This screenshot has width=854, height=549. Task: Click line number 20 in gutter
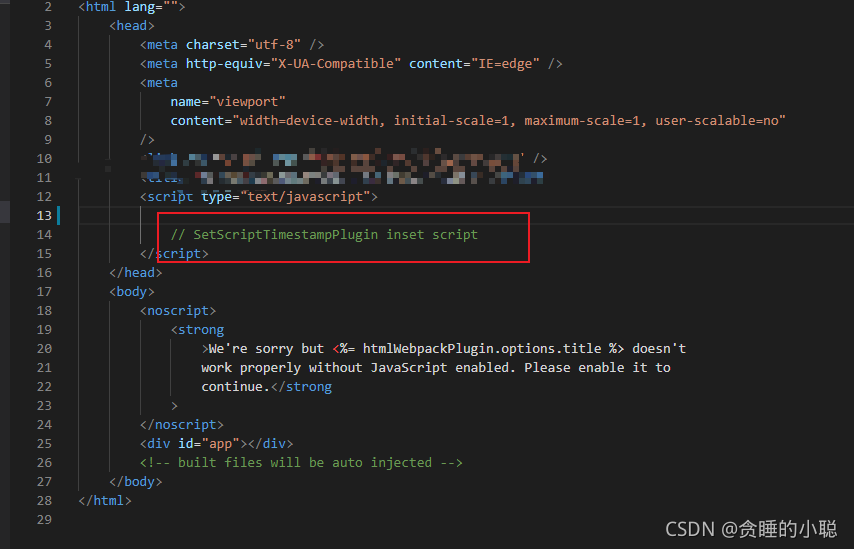tap(44, 349)
